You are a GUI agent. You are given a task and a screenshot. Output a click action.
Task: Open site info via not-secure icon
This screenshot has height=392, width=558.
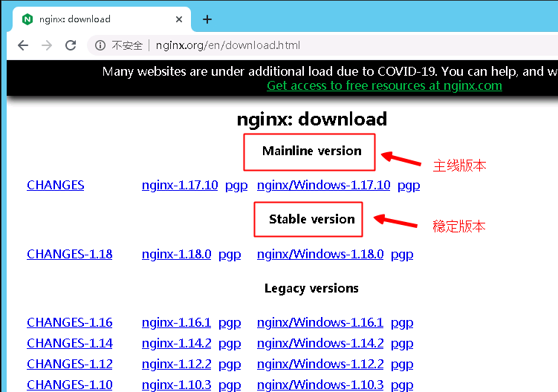point(100,45)
